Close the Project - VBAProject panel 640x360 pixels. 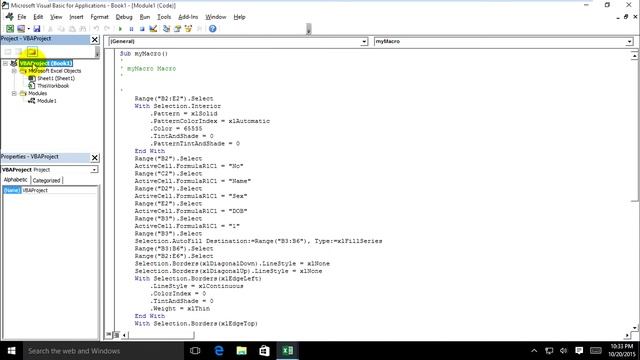[x=95, y=39]
